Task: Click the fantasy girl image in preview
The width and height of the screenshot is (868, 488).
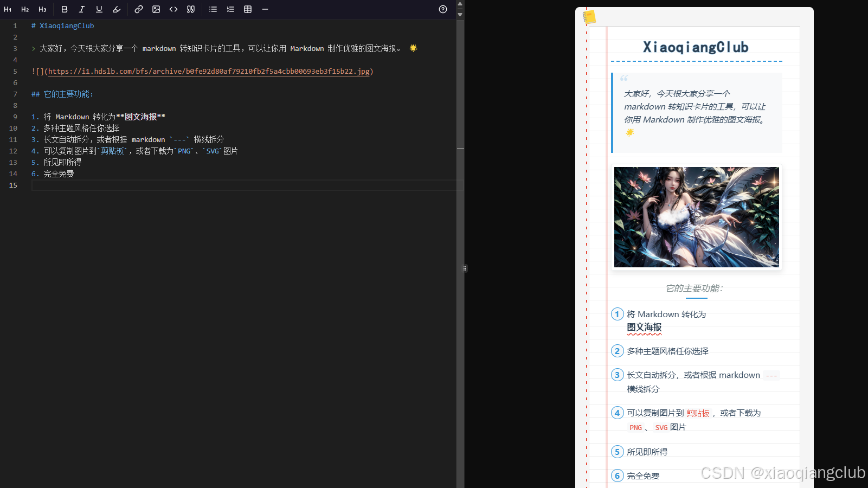Action: point(697,217)
